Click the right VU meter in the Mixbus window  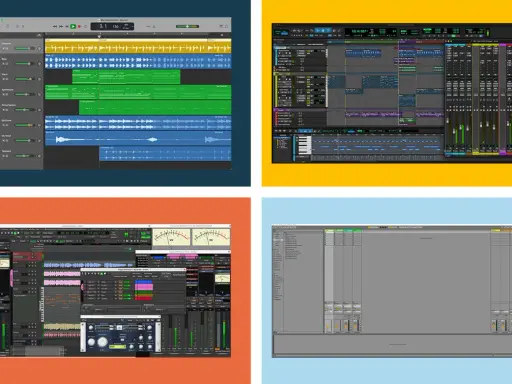(211, 237)
